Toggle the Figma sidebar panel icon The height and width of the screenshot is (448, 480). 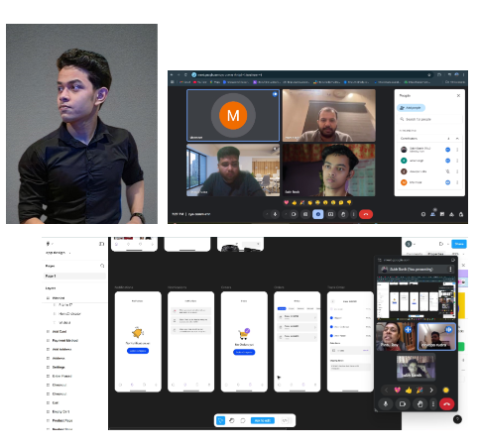click(x=101, y=244)
